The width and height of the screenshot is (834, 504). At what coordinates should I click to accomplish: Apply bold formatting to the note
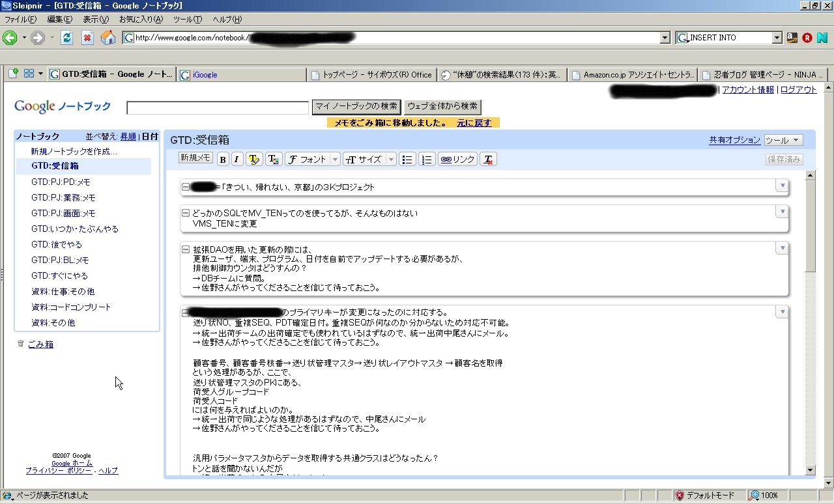click(223, 160)
